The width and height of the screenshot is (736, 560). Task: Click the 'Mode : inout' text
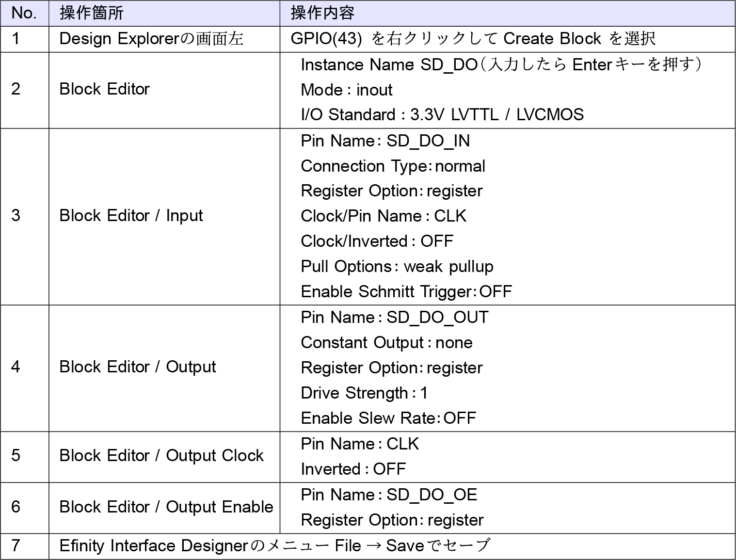(x=346, y=90)
